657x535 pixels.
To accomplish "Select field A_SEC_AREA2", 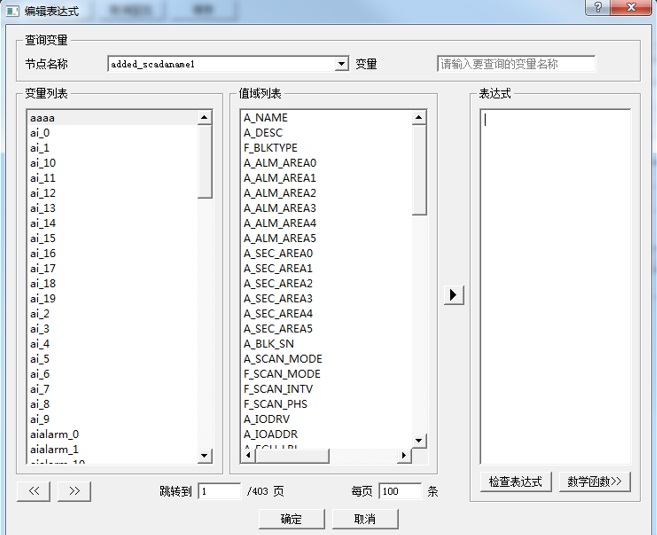I will [327, 284].
